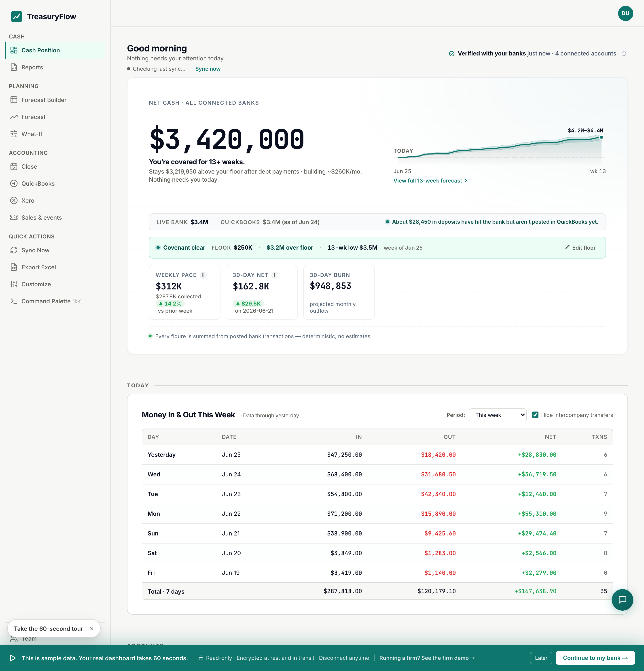644x671 pixels.
Task: Click the Export Excel spreadsheet icon
Action: [x=14, y=267]
